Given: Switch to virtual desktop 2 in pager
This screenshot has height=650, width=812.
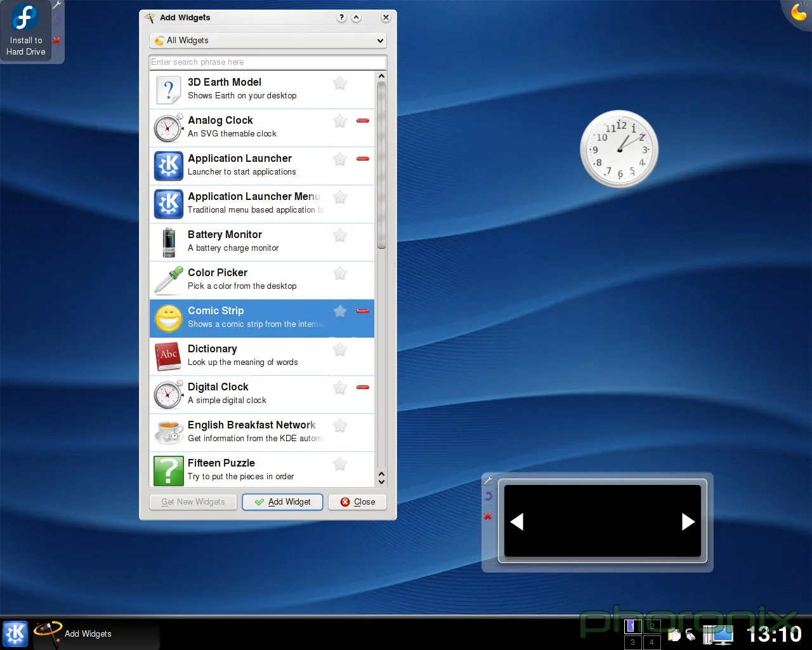Looking at the screenshot, I should 652,626.
